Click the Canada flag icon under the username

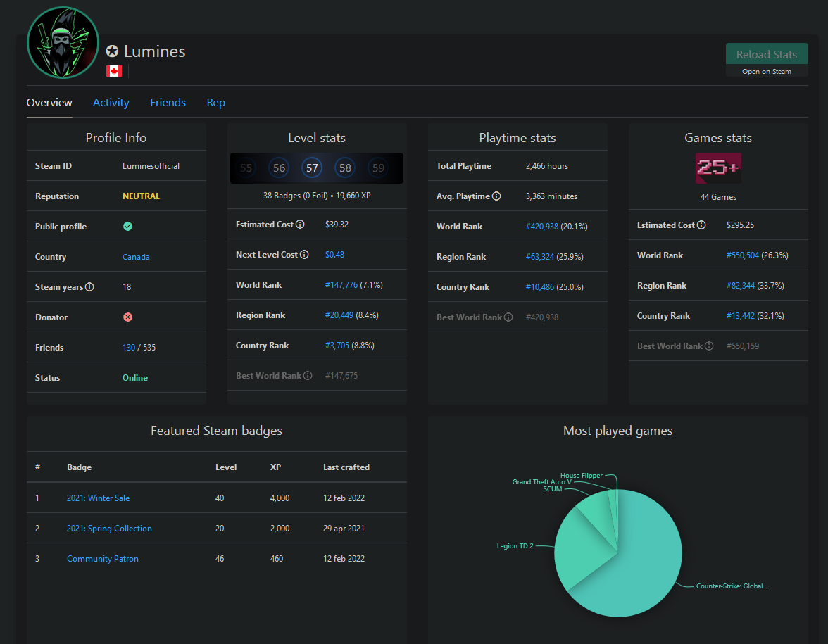pos(113,70)
